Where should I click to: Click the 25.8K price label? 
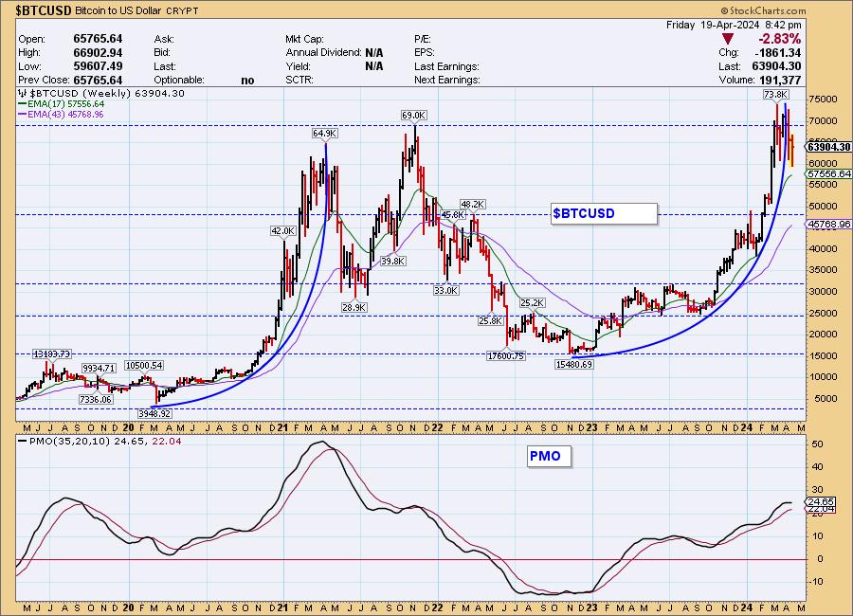(490, 321)
